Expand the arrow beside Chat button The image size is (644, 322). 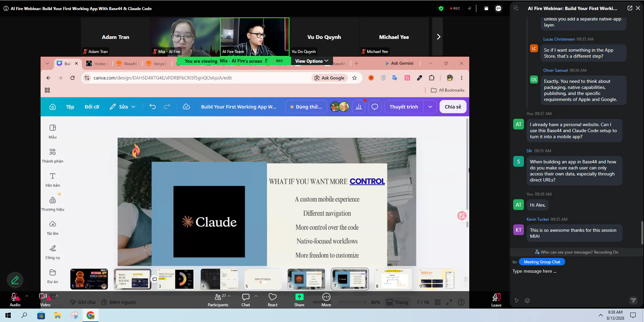point(256,296)
